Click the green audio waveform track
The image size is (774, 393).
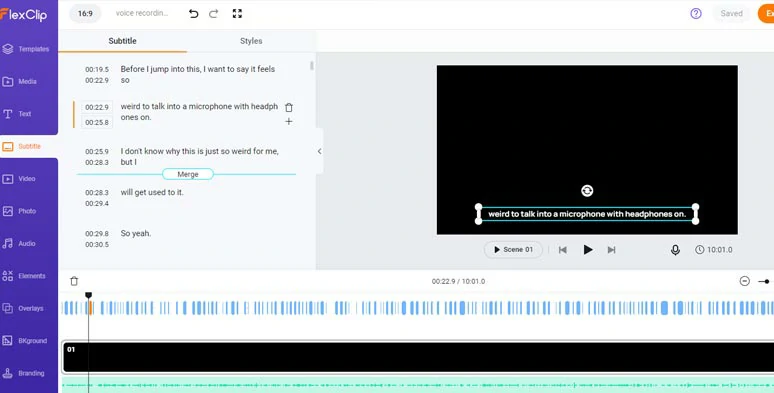click(x=418, y=385)
